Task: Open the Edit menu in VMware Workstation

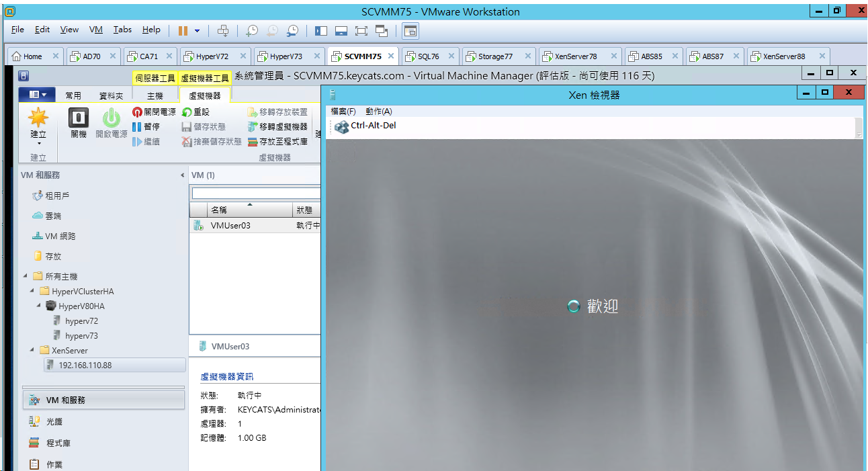Action: pyautogui.click(x=42, y=30)
